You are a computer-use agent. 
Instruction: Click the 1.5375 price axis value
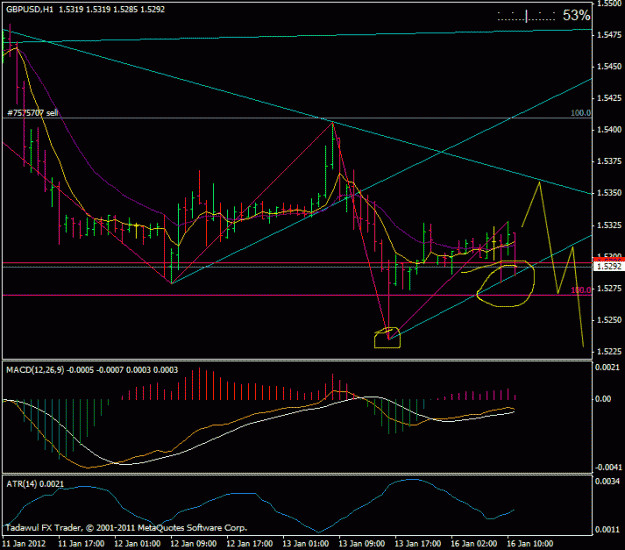pos(609,161)
